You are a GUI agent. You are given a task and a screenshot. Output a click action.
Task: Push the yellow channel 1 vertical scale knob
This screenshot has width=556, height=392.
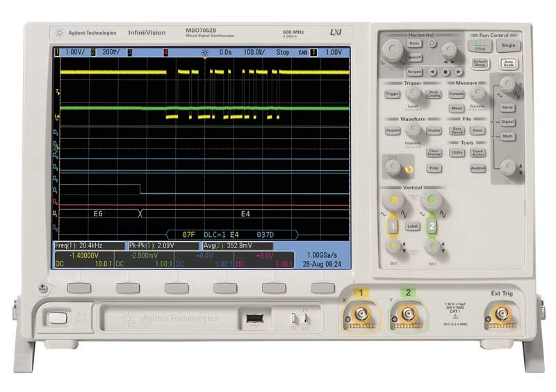[393, 201]
